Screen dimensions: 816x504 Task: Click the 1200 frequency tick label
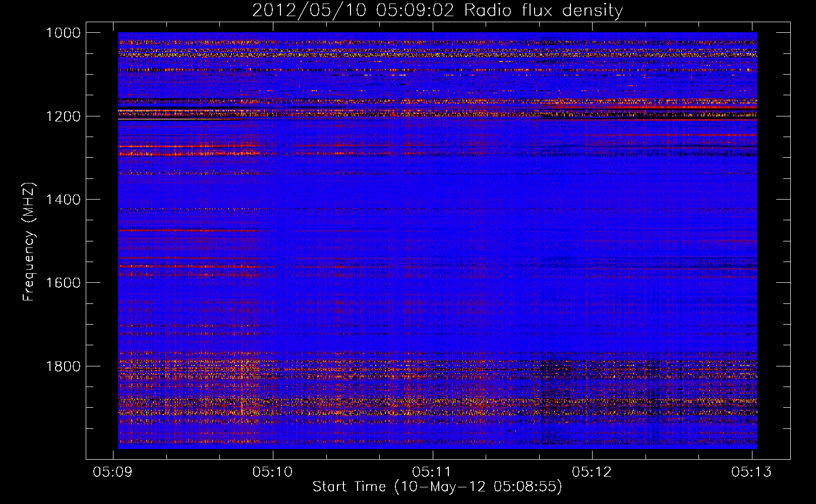pos(63,116)
